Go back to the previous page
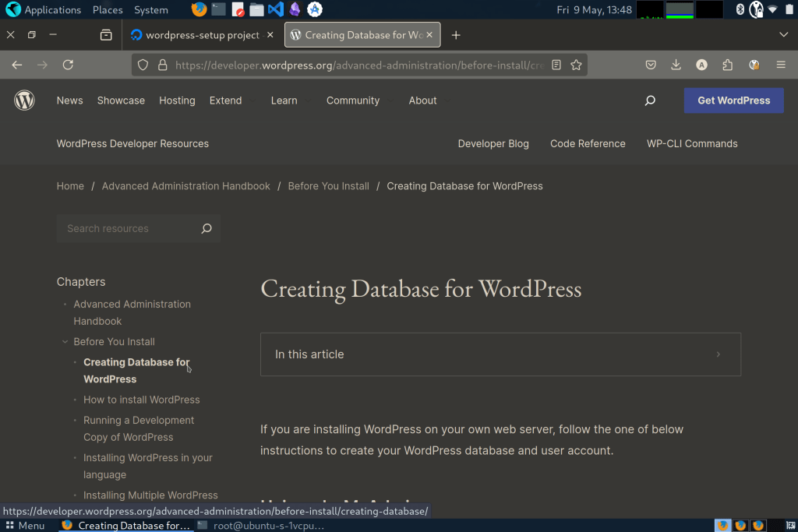Screen dimensions: 798x532 (x=17, y=65)
